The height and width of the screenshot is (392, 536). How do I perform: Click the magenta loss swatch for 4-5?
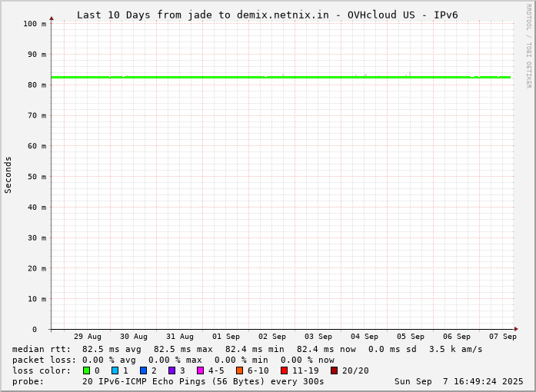200,370
